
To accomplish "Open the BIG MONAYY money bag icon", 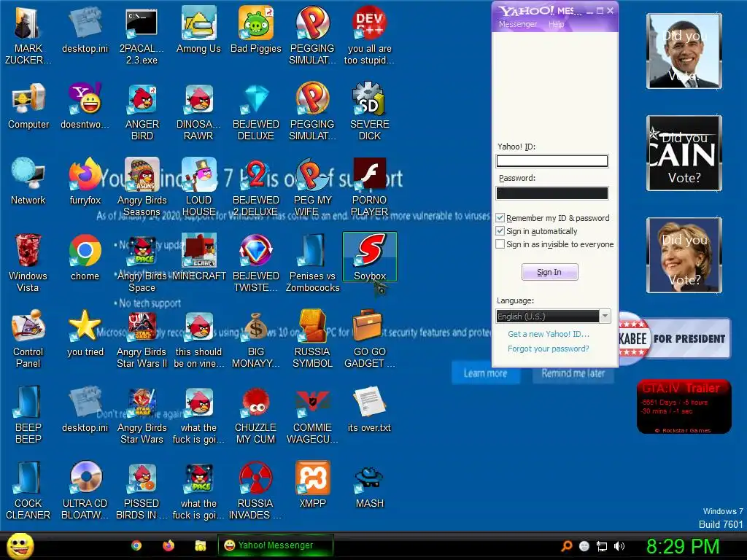I will click(256, 338).
